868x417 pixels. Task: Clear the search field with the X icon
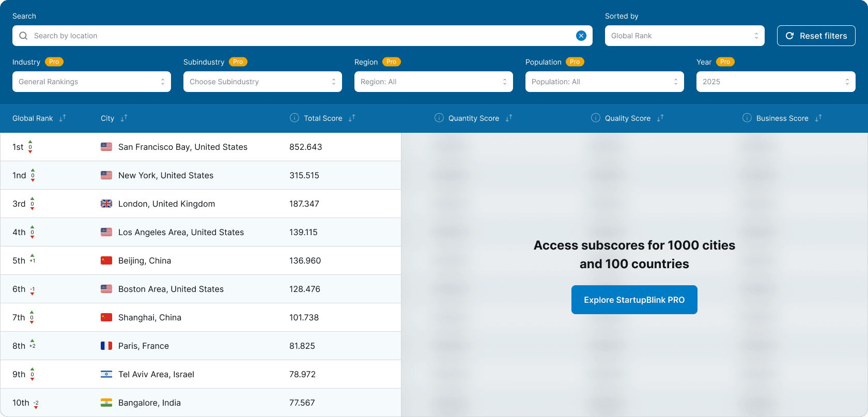[581, 36]
